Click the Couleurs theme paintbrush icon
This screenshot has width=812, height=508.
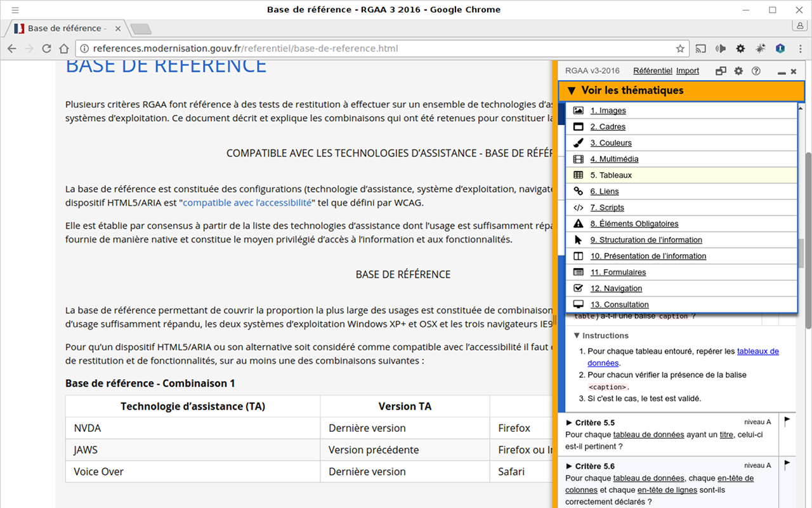pos(578,143)
